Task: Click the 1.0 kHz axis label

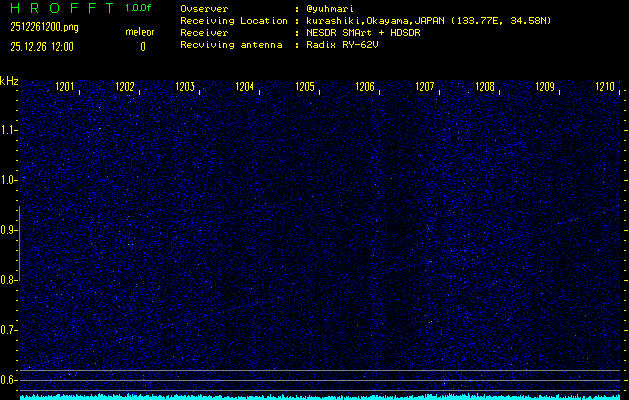Action: pos(8,180)
